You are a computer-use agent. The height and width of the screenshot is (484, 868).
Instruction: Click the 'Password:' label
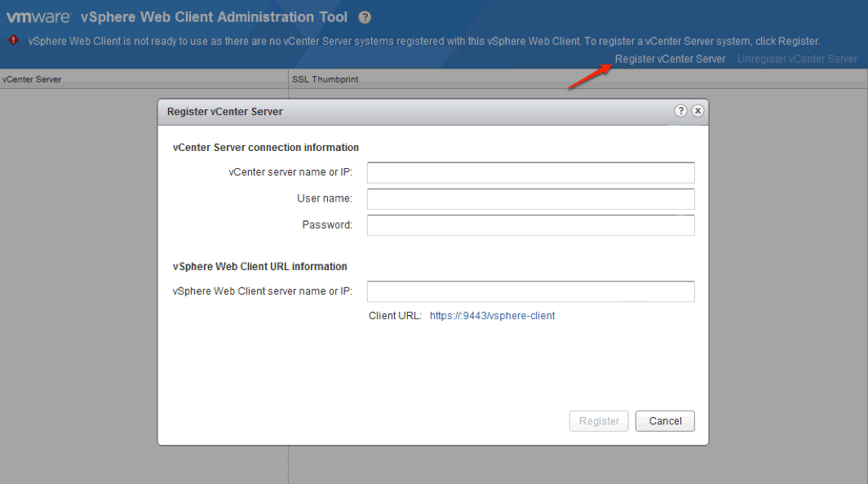click(x=327, y=224)
